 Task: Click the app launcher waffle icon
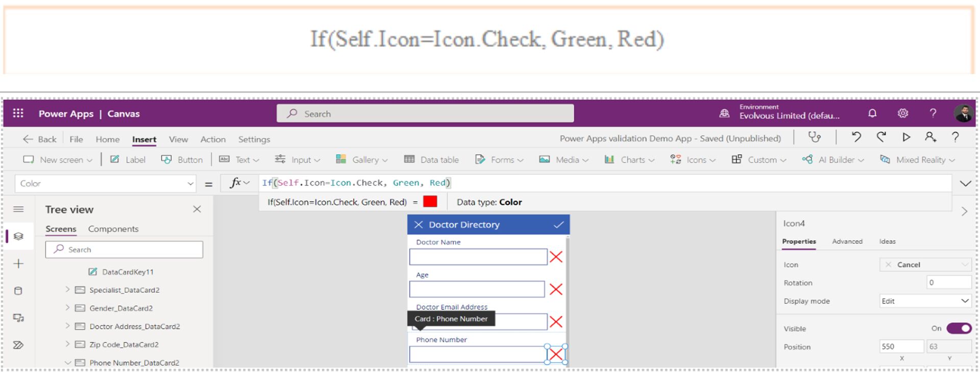tap(18, 113)
